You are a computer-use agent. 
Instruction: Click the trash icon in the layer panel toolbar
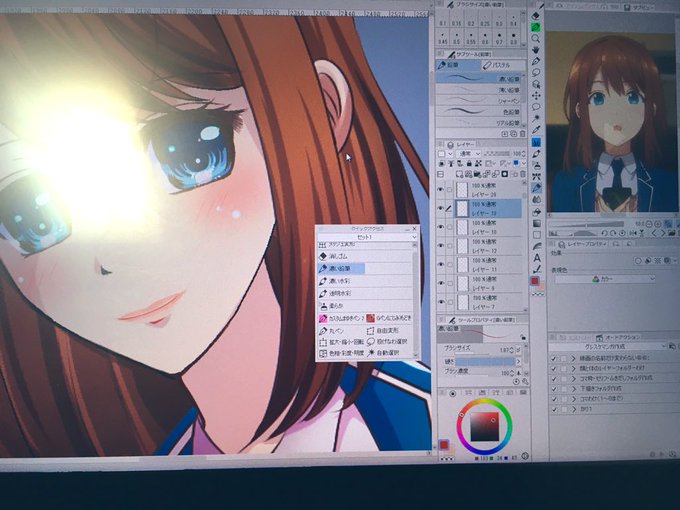(523, 174)
